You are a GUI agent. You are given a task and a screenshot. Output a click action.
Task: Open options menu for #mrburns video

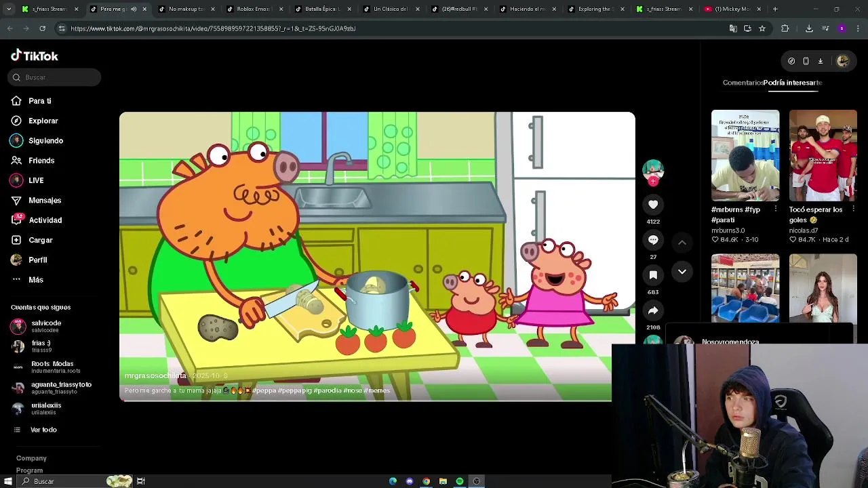click(x=776, y=209)
